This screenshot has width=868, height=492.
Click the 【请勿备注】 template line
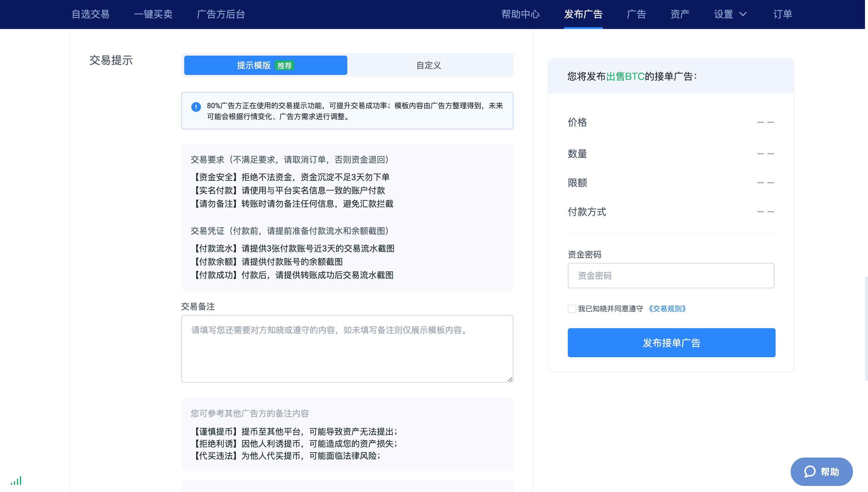pos(292,204)
